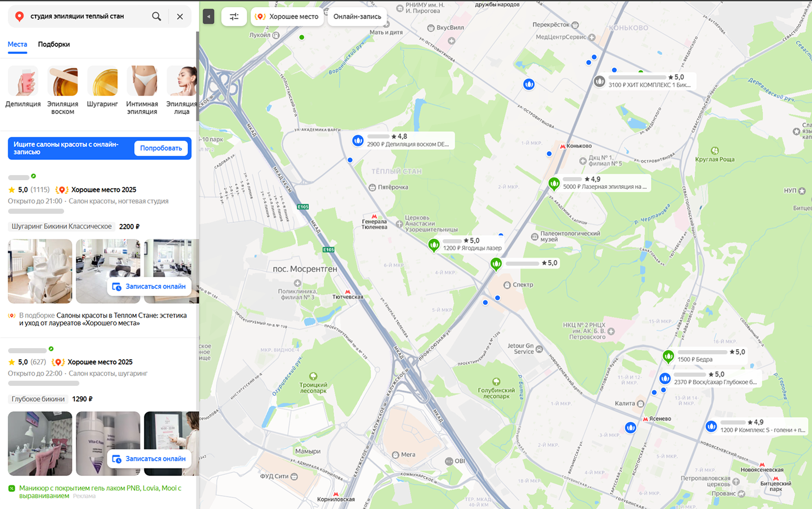Collapse the side panel with the arrow button
Screen dimensions: 812x509
pos(209,17)
